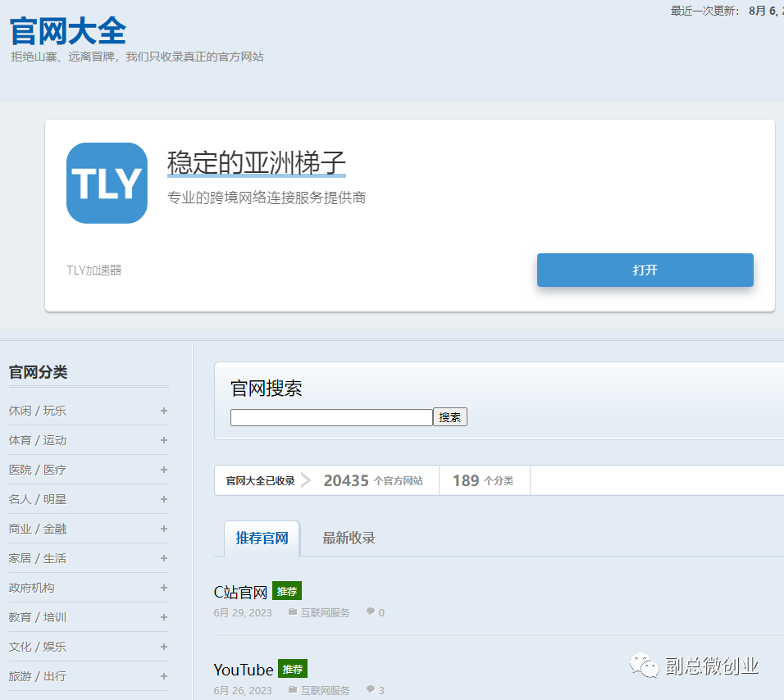The image size is (784, 700).
Task: Click the TLY加速器 advertiser label
Action: 94,270
